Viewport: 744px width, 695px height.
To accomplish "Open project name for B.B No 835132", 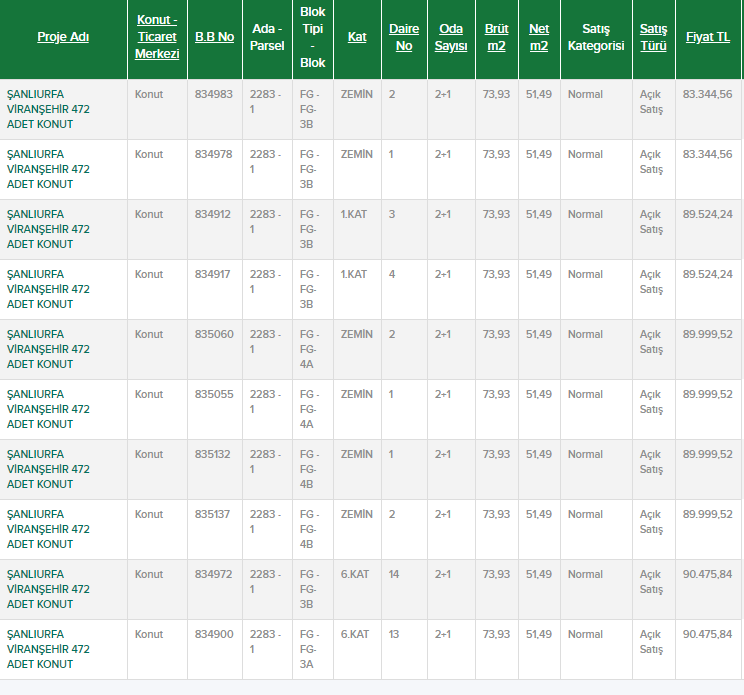I will [x=48, y=469].
